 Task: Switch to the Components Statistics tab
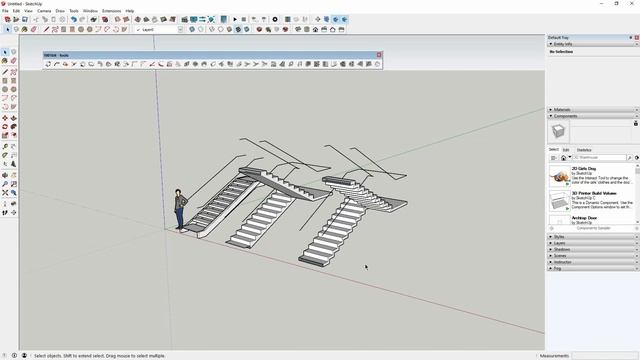584,150
